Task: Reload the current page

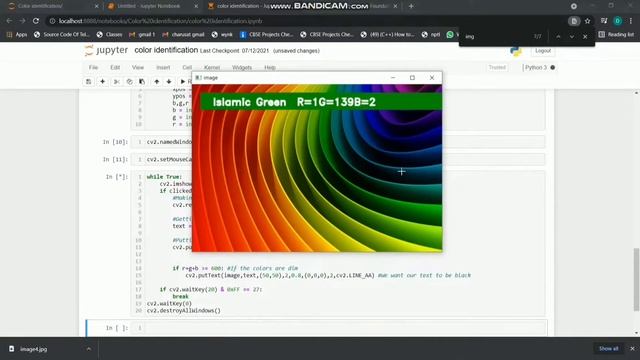Action: tap(36, 21)
